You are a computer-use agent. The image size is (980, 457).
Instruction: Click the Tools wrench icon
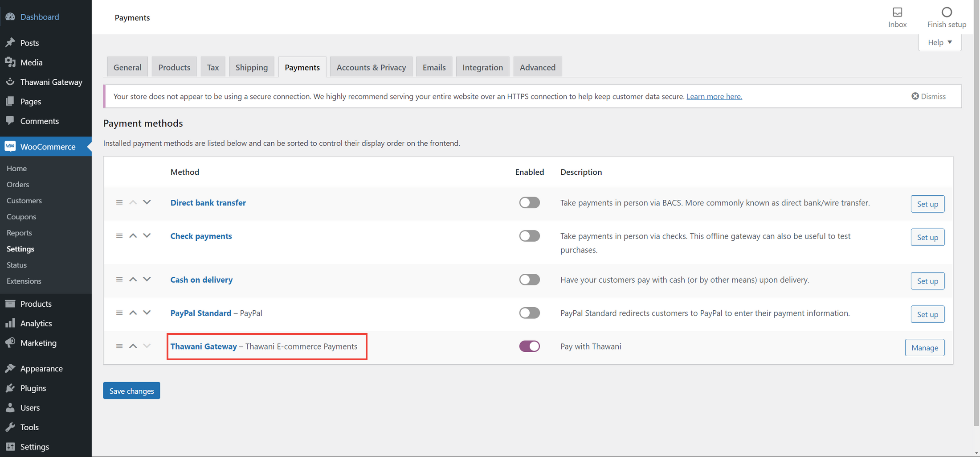pos(10,427)
